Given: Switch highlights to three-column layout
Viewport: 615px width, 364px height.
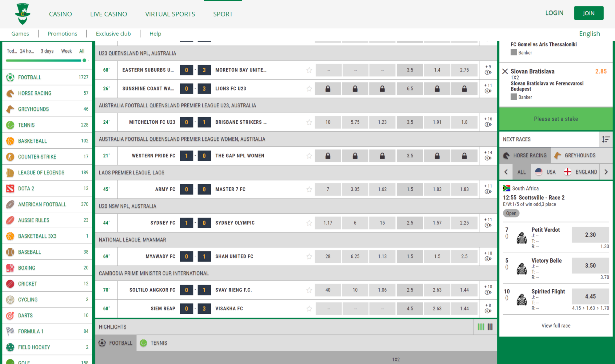Looking at the screenshot, I should coord(490,327).
